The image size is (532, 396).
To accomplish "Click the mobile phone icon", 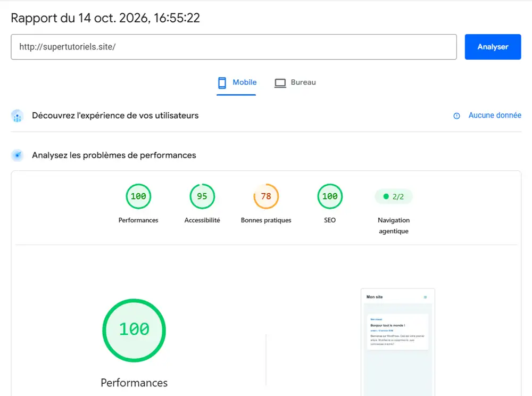I will point(222,82).
